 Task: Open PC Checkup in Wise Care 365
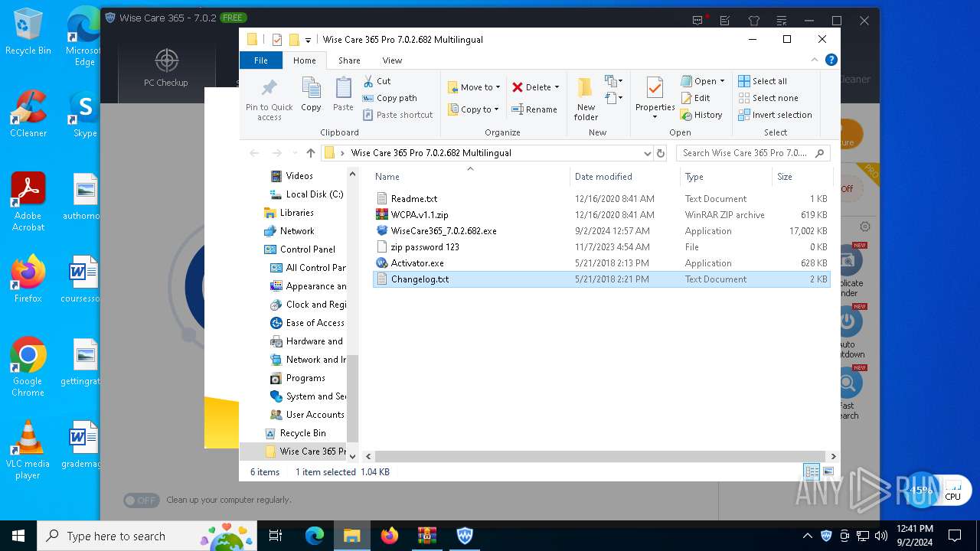(166, 68)
